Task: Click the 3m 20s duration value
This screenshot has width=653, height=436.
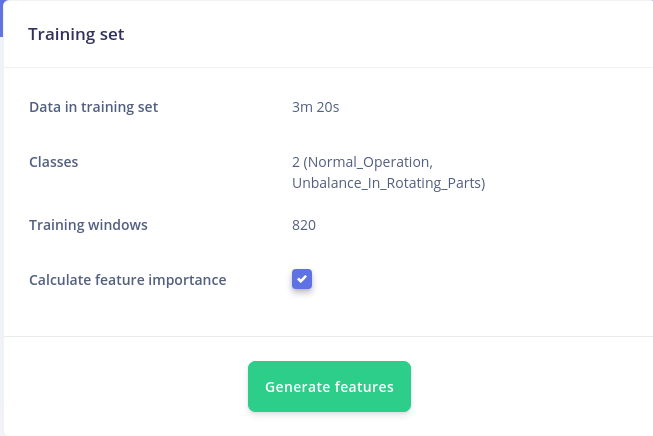Action: [x=316, y=107]
